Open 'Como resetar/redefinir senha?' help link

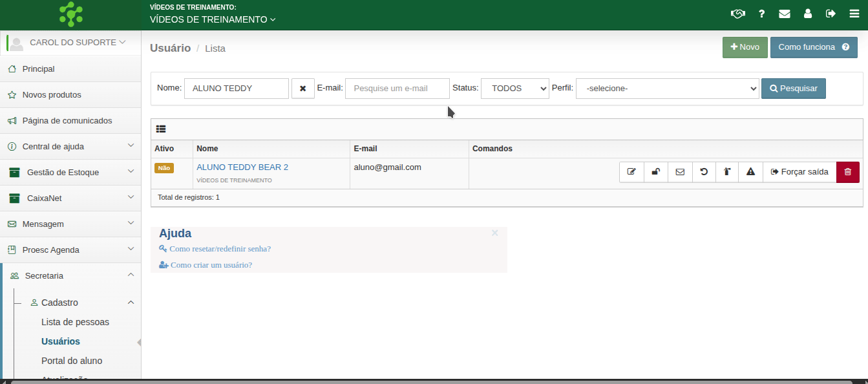point(220,249)
